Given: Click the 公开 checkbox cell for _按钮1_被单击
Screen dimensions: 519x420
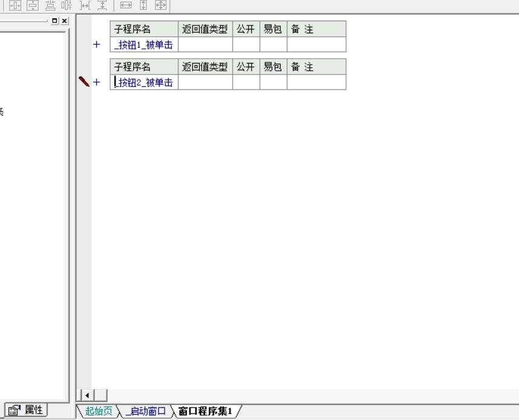Looking at the screenshot, I should 246,44.
